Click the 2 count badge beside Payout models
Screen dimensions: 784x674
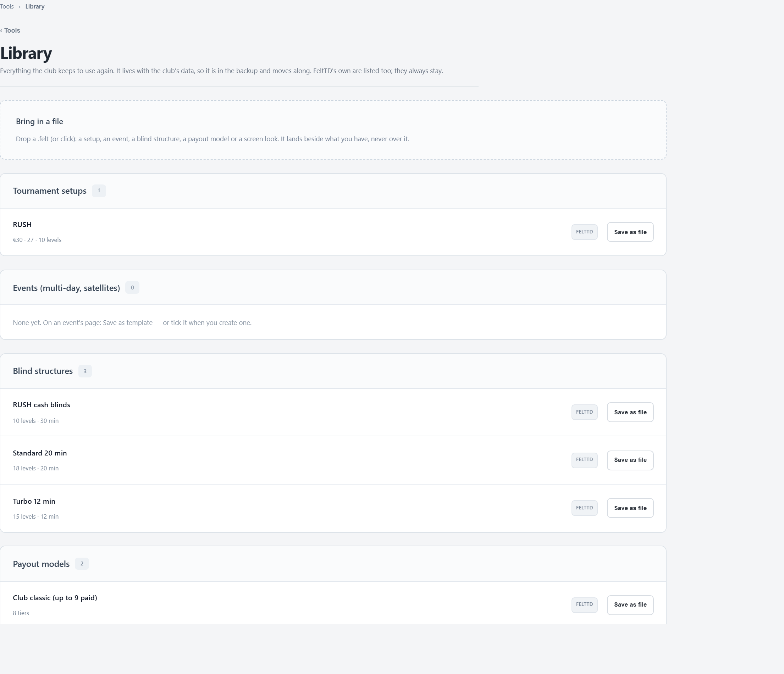pyautogui.click(x=82, y=564)
